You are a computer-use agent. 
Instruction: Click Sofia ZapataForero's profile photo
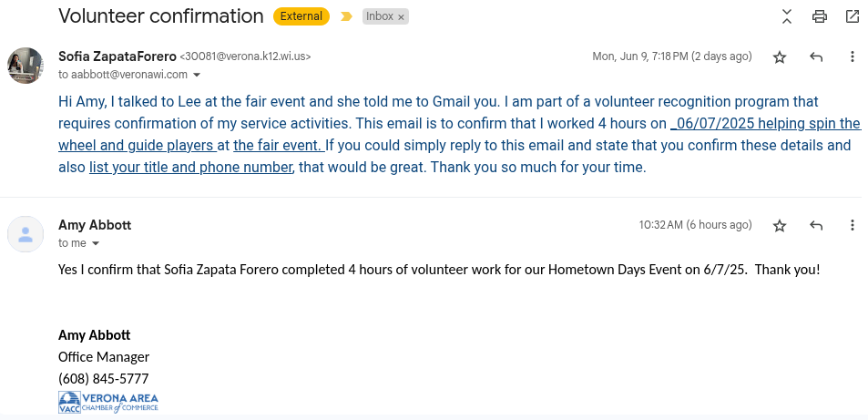click(x=26, y=65)
